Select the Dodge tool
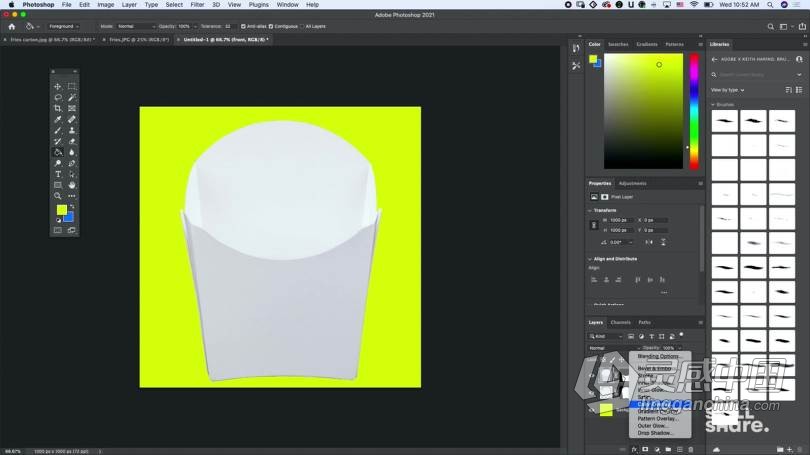 (x=58, y=163)
